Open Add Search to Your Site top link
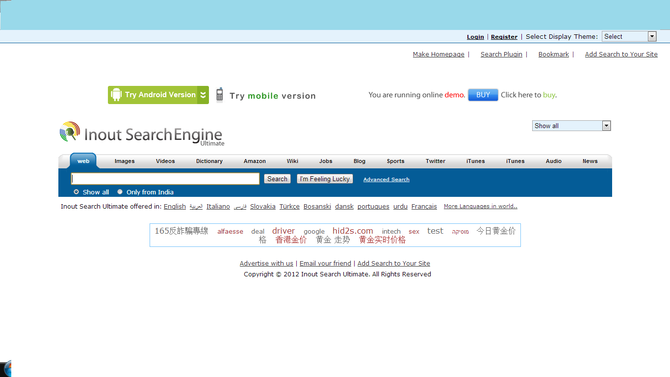Image resolution: width=670 pixels, height=377 pixels. [x=621, y=54]
